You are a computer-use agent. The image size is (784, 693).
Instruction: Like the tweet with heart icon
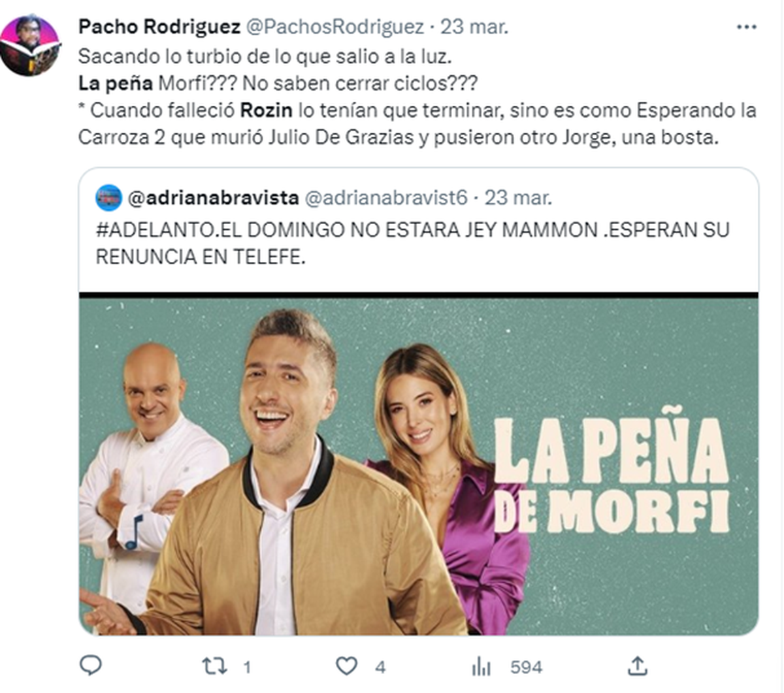[347, 666]
